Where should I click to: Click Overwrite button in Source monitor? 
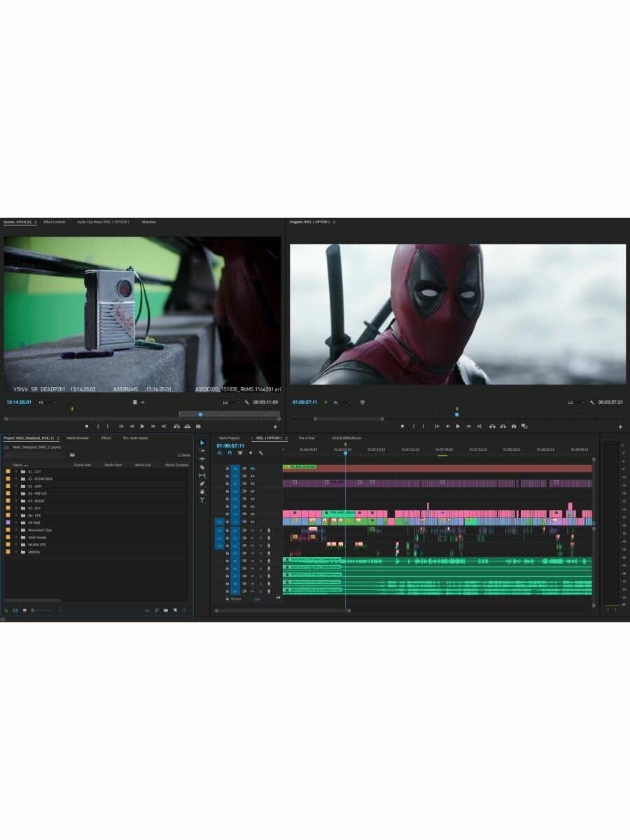pos(187,426)
